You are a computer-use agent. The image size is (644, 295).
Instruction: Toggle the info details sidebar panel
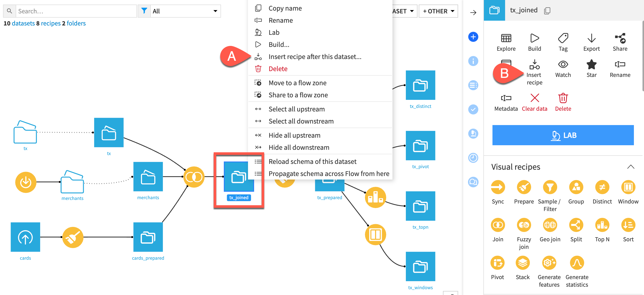474,61
